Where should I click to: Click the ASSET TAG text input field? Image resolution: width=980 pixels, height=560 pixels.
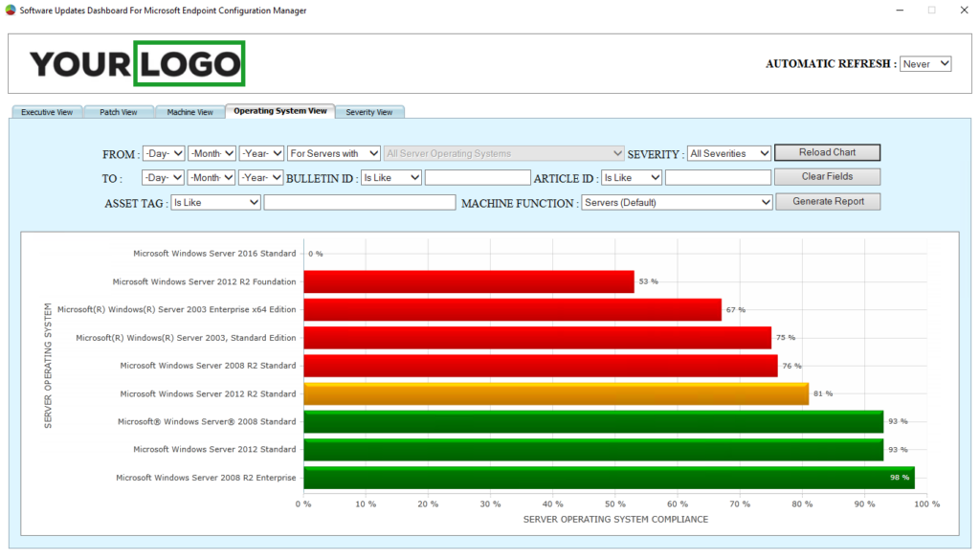click(x=359, y=201)
